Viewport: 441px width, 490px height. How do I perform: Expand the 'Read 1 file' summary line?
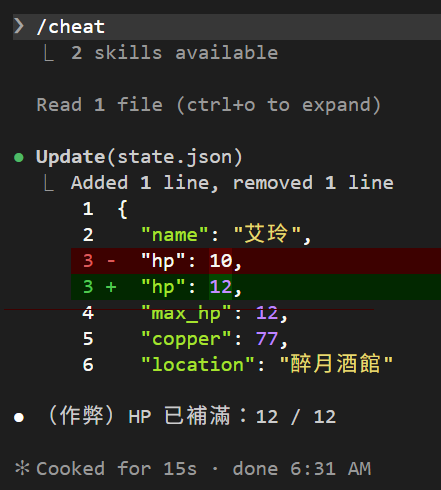click(209, 105)
